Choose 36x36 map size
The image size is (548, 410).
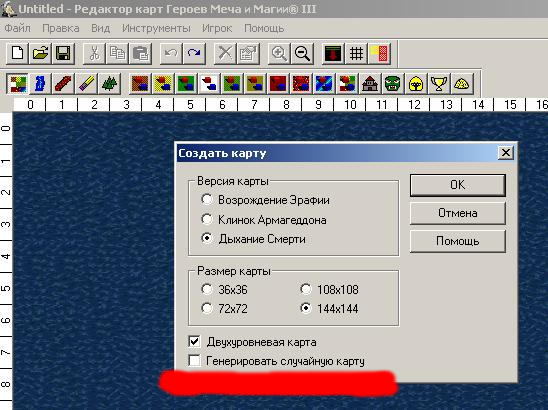click(224, 289)
